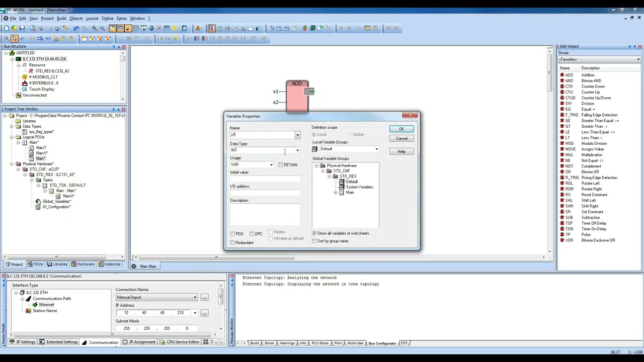Click the Ethernet checkmark item in Interface Type
The height and width of the screenshot is (362, 644).
pos(43,305)
